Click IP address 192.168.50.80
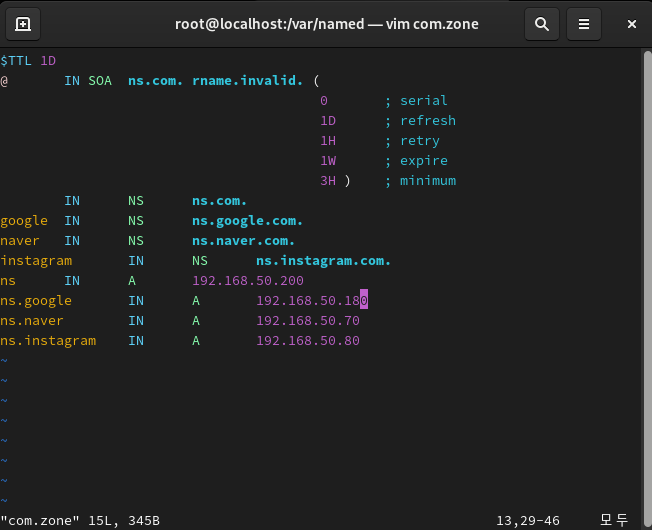652x530 pixels. pos(308,340)
